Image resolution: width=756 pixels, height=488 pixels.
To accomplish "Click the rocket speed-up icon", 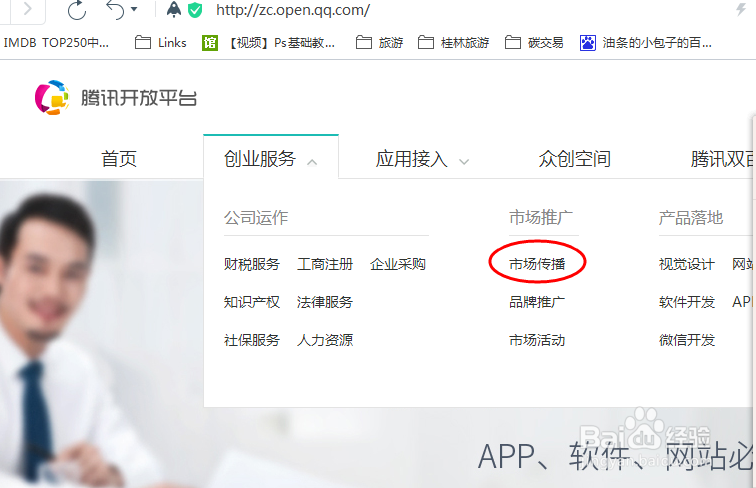I will coord(174,10).
